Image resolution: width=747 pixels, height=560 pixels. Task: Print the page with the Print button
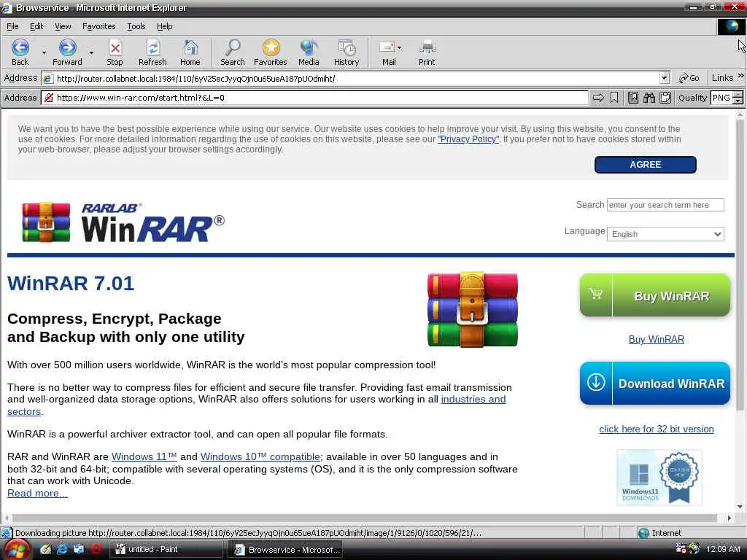(x=427, y=52)
